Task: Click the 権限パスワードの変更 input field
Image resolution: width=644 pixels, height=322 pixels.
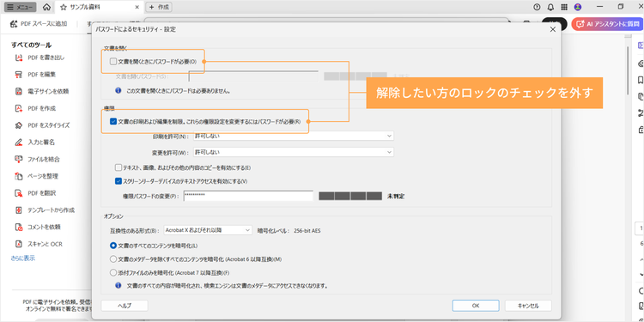Action: (248, 196)
